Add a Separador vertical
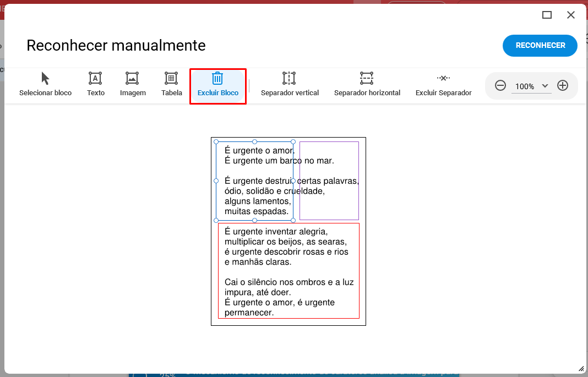Image resolution: width=588 pixels, height=377 pixels. pos(290,84)
